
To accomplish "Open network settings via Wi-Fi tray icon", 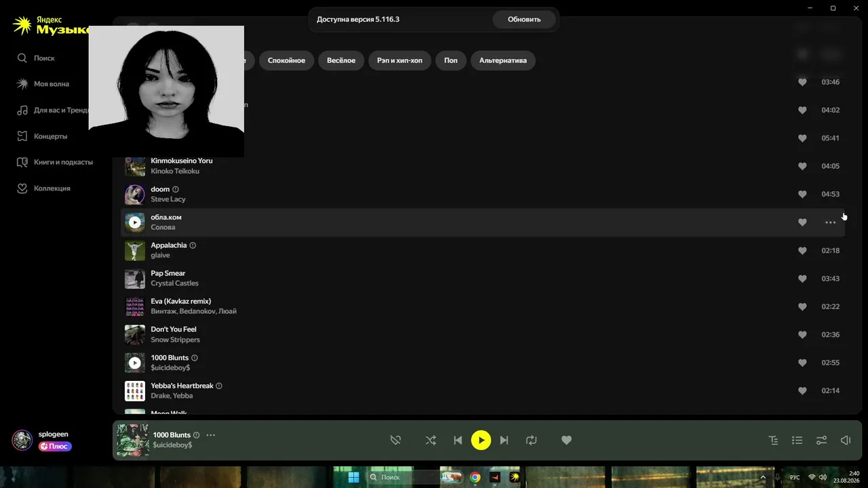I will (x=812, y=477).
